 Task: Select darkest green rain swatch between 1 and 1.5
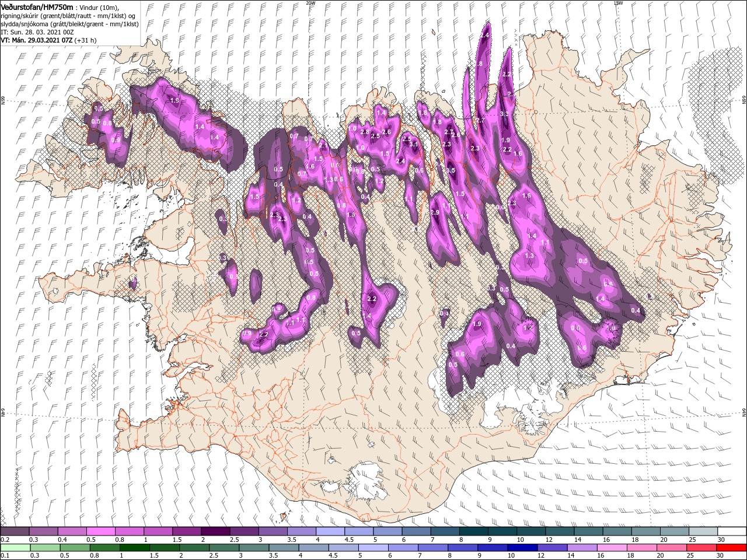134,548
